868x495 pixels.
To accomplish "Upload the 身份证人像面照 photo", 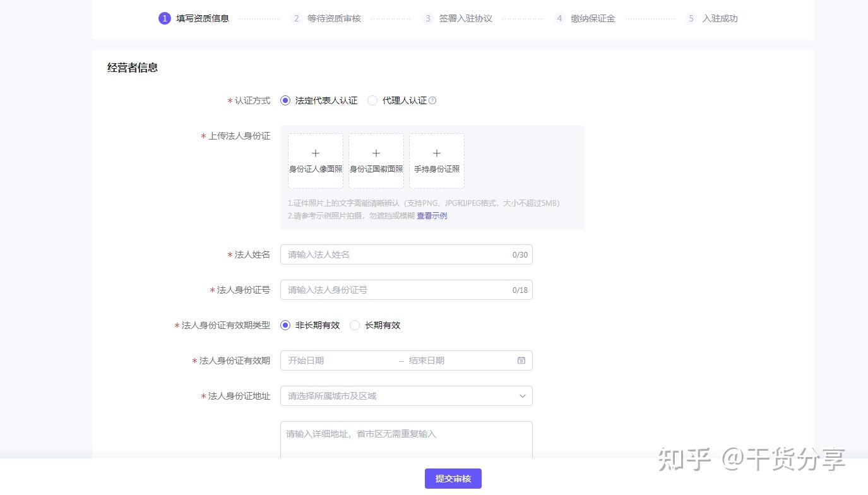I will click(x=316, y=161).
